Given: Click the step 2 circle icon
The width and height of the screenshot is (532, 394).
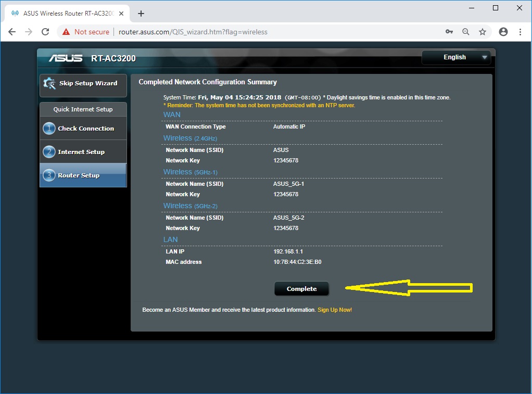Looking at the screenshot, I should coord(49,151).
